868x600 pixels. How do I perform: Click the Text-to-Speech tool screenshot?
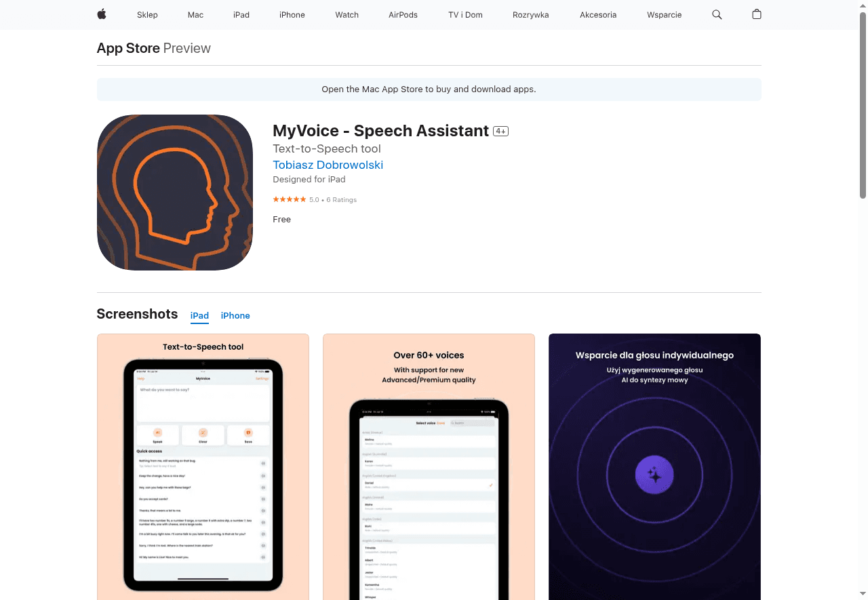pos(203,466)
